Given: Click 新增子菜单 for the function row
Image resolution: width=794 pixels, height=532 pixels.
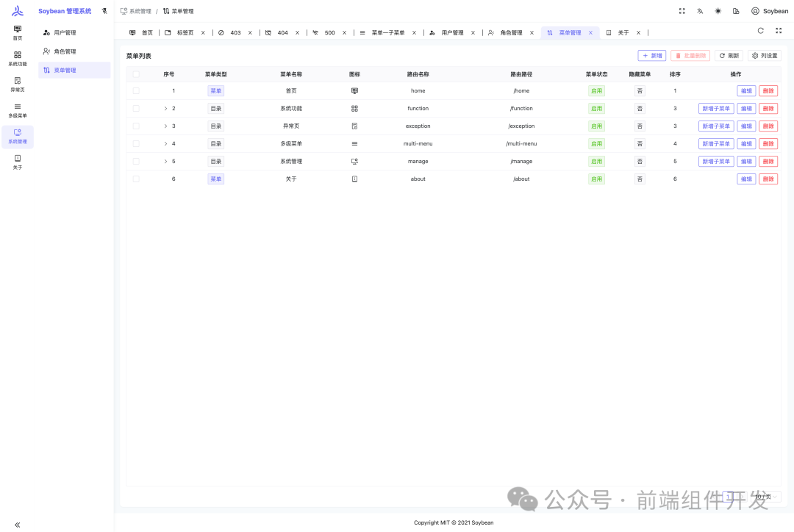Looking at the screenshot, I should pyautogui.click(x=716, y=108).
